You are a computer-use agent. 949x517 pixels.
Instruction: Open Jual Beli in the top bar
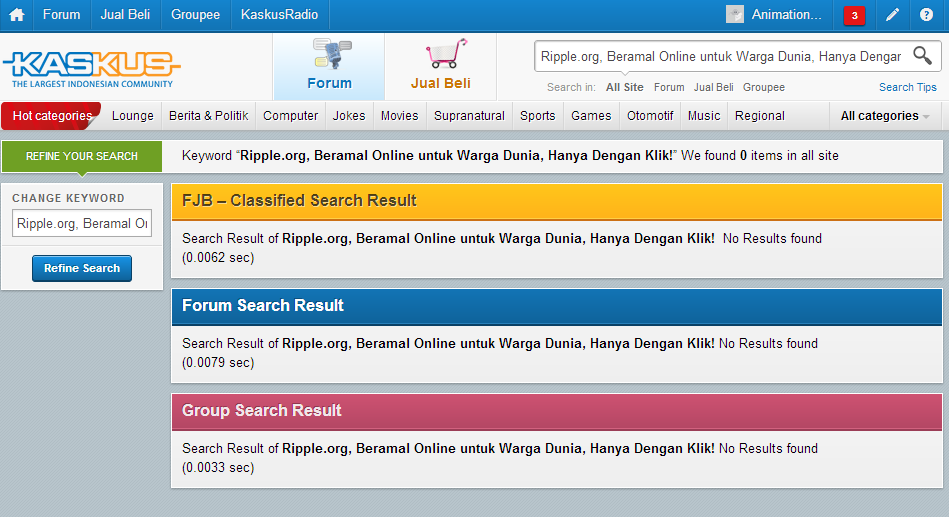(x=125, y=15)
